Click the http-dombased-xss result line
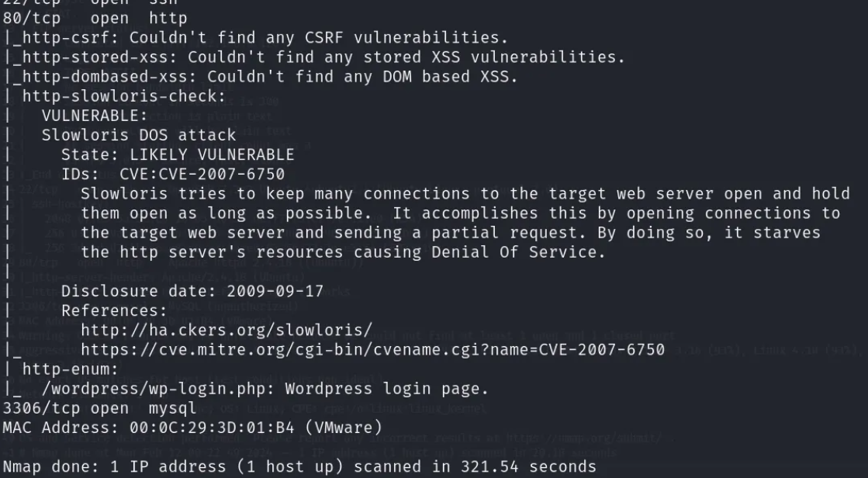Screen dimensions: 868x478 (260, 77)
